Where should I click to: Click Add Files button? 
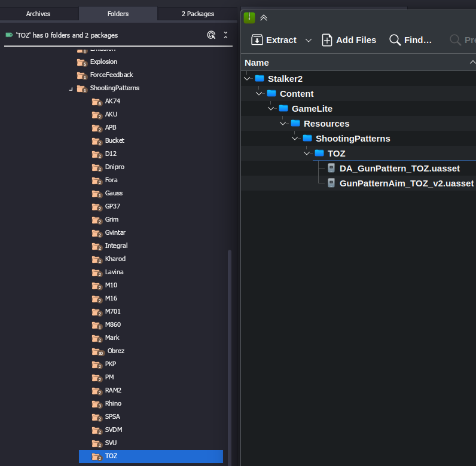349,40
